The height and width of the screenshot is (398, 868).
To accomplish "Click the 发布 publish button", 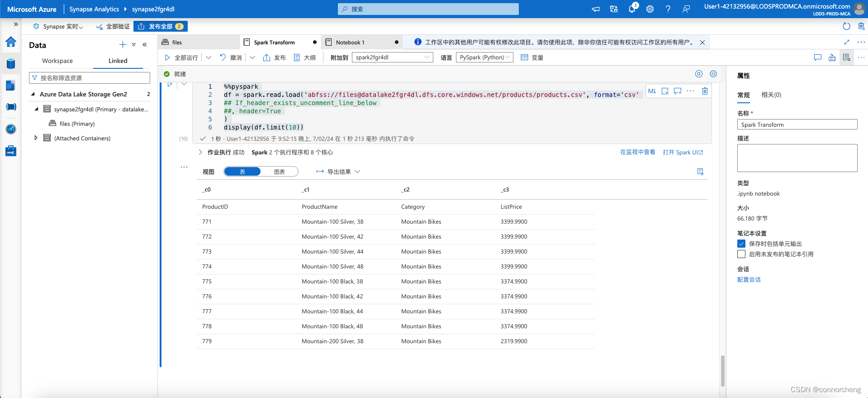I will click(275, 58).
